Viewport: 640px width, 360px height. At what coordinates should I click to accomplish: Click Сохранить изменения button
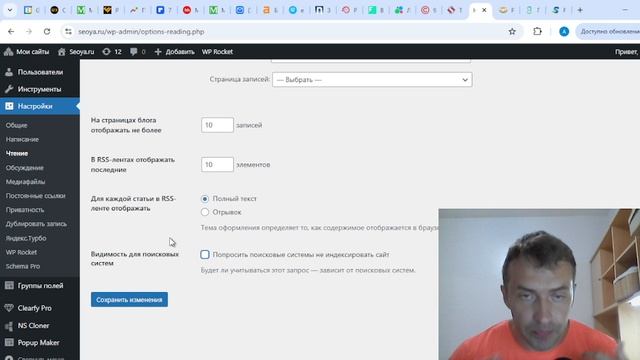coord(129,300)
